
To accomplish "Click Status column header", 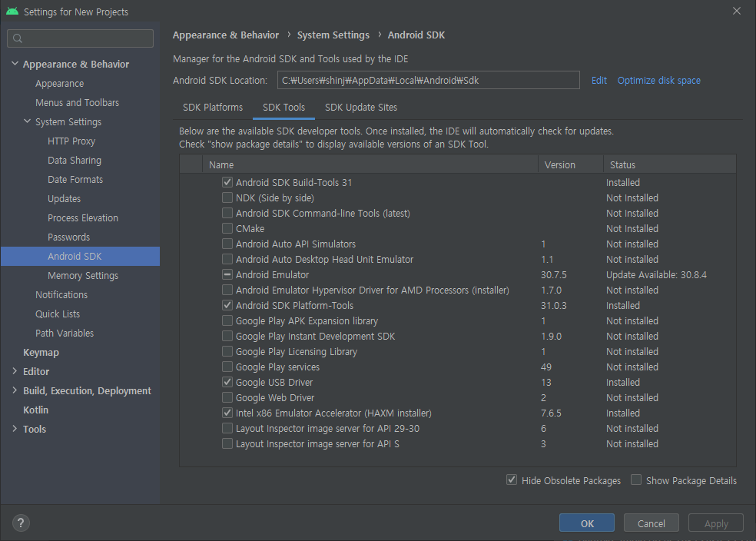I will (x=670, y=164).
